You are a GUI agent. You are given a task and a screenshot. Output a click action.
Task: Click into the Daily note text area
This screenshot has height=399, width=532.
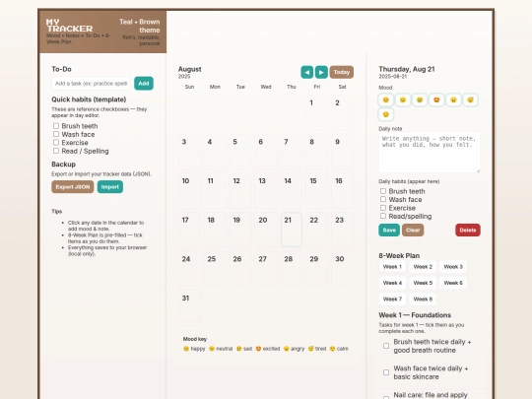[430, 153]
